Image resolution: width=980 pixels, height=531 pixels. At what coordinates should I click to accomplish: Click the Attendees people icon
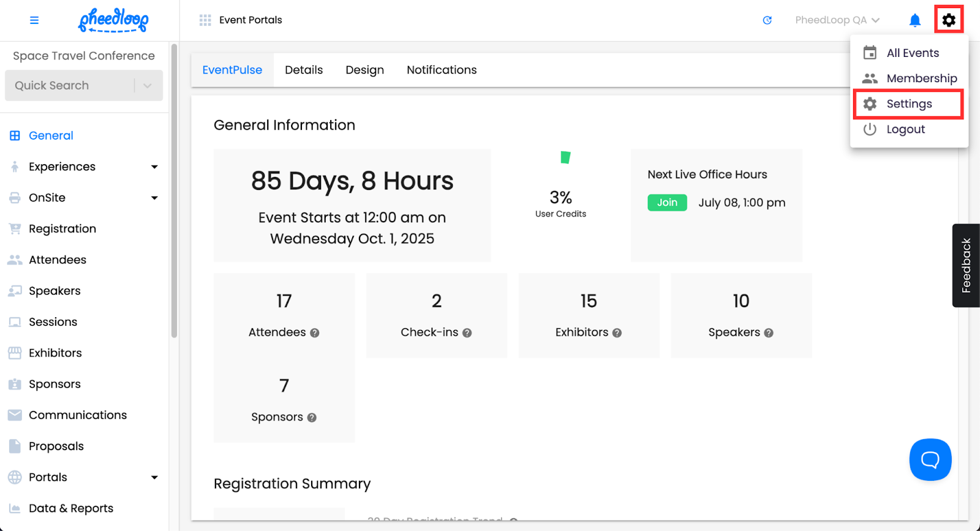[x=15, y=260]
